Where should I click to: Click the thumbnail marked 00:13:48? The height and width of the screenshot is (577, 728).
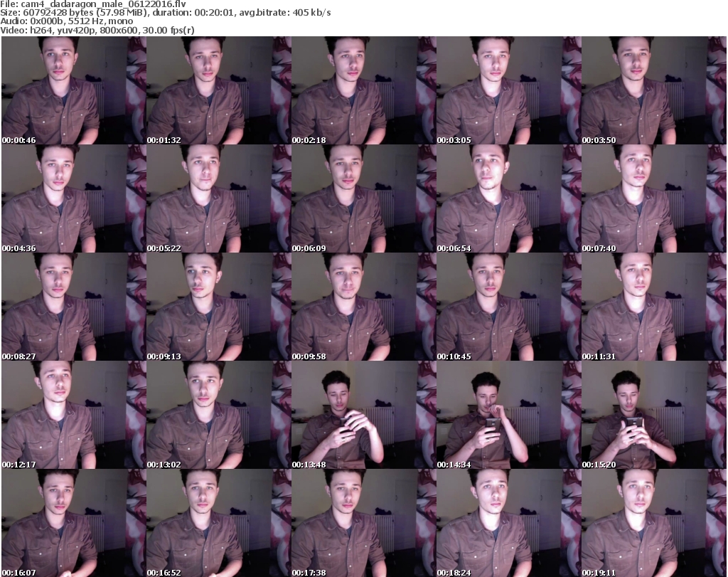pyautogui.click(x=363, y=415)
